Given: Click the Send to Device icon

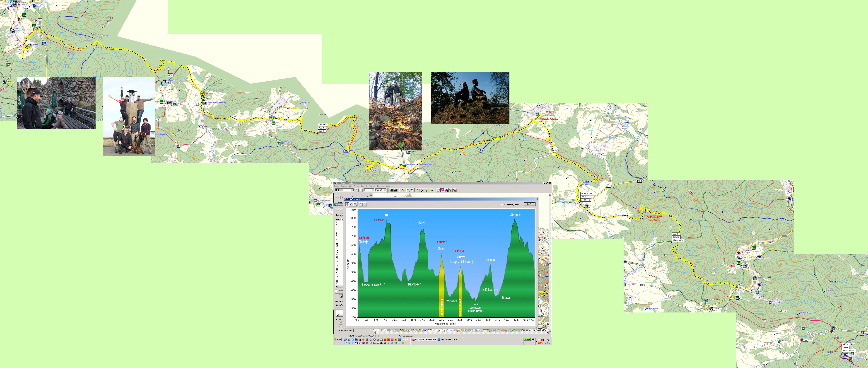Looking at the screenshot, I should tap(392, 190).
